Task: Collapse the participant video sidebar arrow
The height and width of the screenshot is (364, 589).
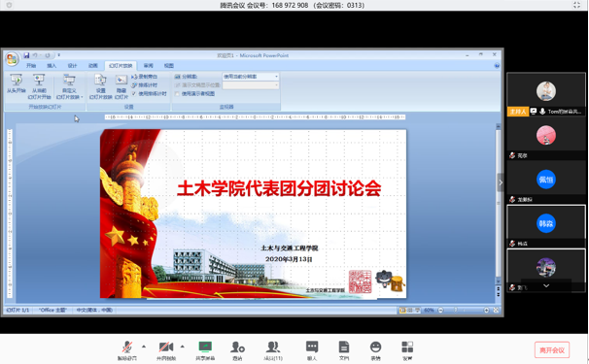Action: 501,182
